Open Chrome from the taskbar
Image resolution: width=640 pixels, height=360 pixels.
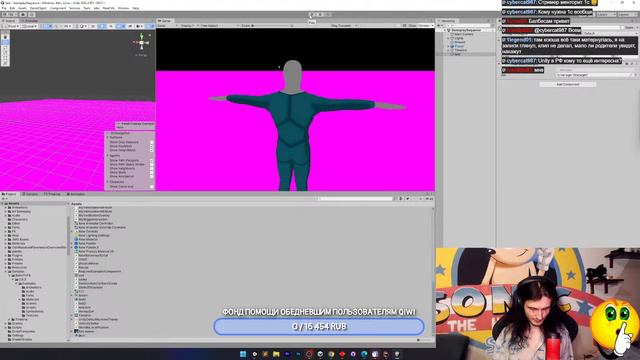331,354
